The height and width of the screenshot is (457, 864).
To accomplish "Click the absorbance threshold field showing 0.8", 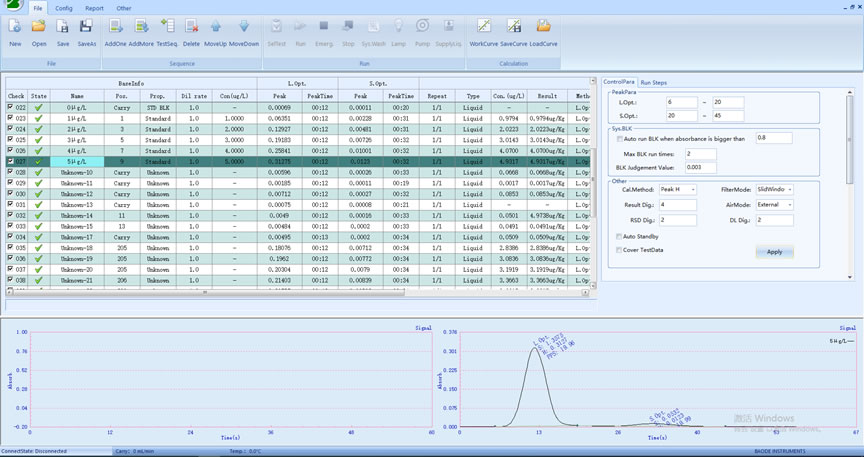I will pos(774,138).
